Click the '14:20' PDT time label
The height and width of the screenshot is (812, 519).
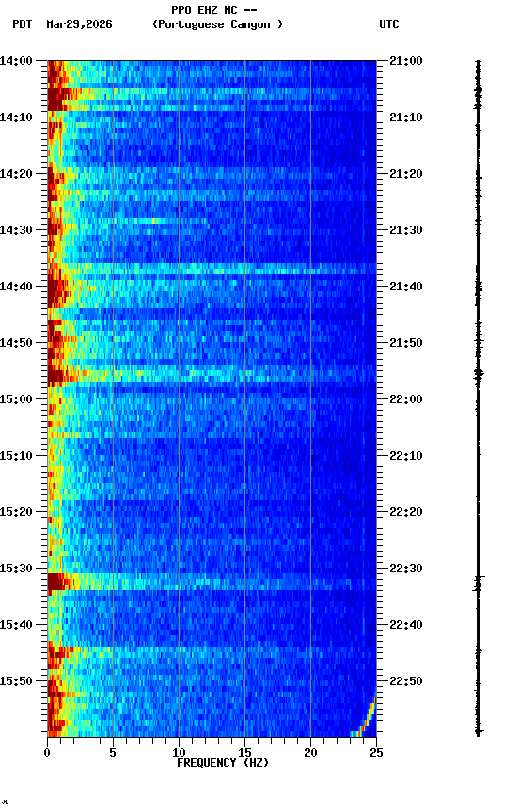(16, 174)
